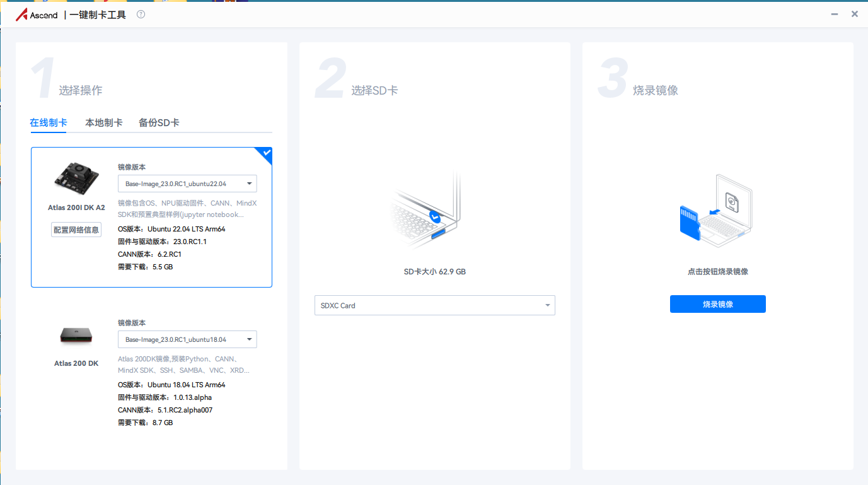Open the Base-Image_23.0.RC1_ubuntu22.04 version dropdown
The width and height of the screenshot is (868, 485).
click(x=187, y=184)
